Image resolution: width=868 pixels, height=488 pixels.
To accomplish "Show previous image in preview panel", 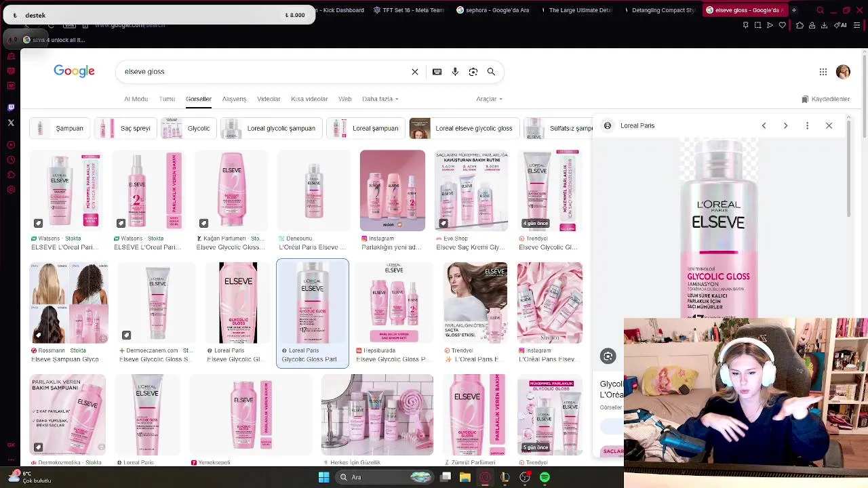I will 764,125.
